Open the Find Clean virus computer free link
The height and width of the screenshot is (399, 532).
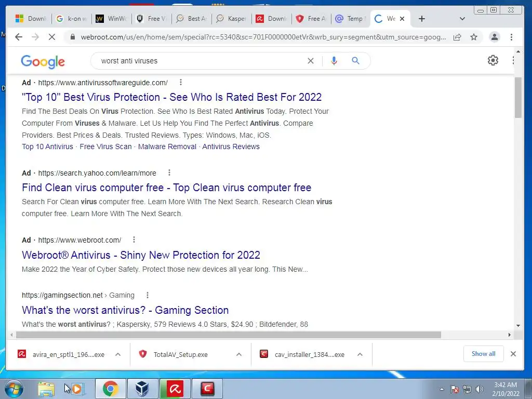[166, 188]
